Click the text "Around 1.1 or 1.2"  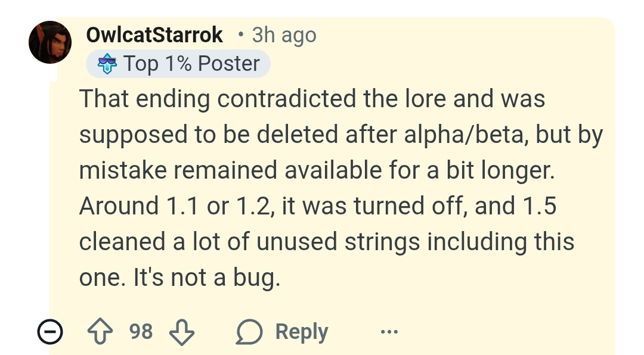177,205
